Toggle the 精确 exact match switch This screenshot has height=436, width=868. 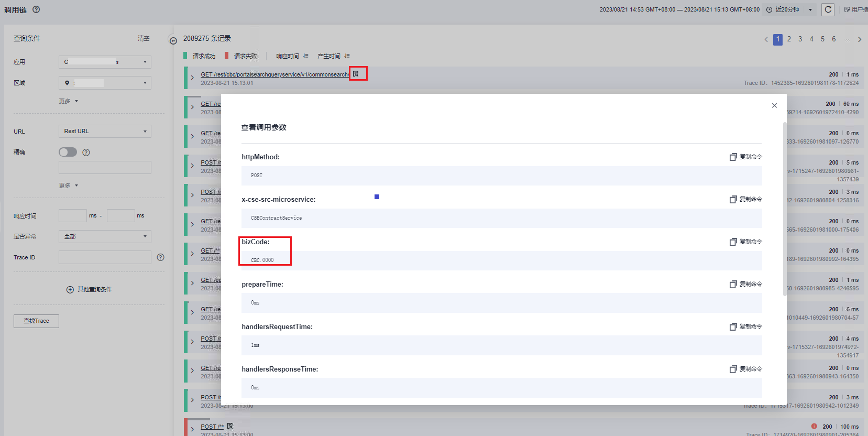[x=68, y=152]
